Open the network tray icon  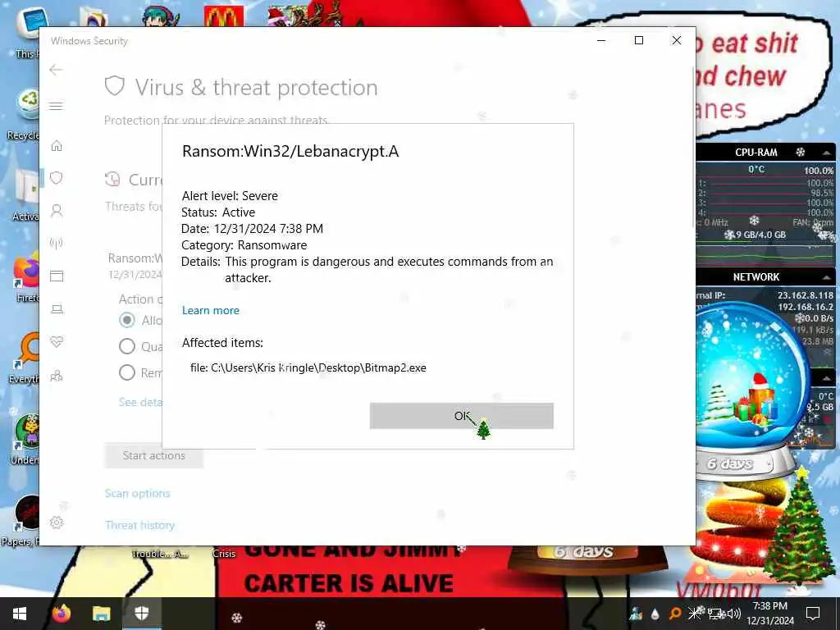(x=714, y=614)
